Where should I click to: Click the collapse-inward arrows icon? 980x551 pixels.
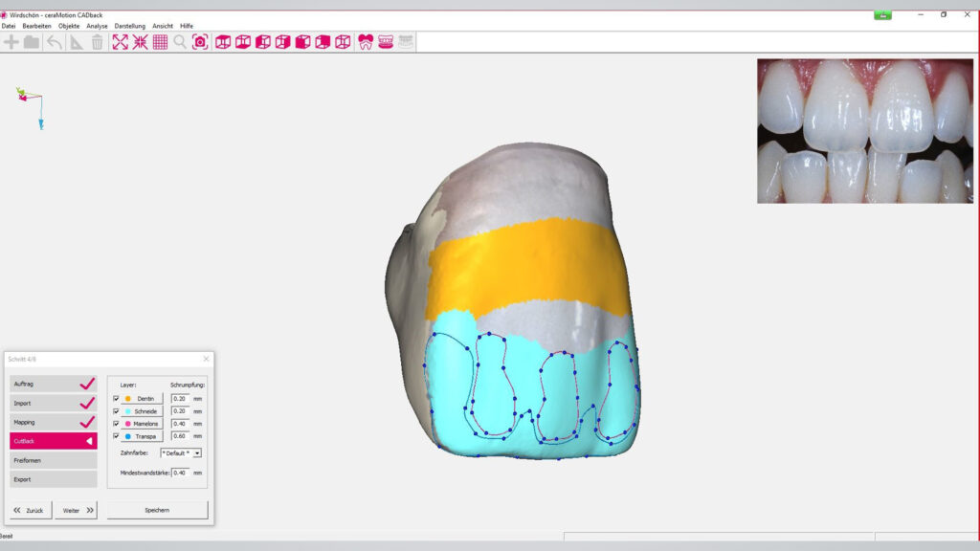(140, 42)
